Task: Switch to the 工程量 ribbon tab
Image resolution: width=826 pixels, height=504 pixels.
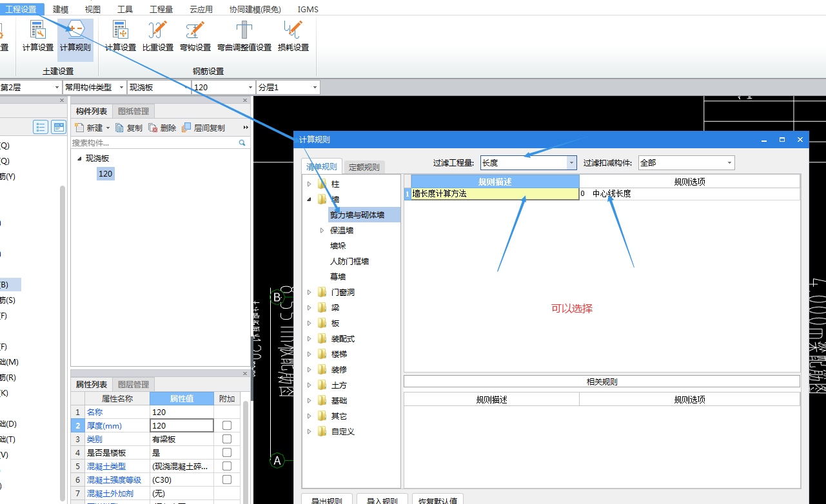Action: (161, 9)
